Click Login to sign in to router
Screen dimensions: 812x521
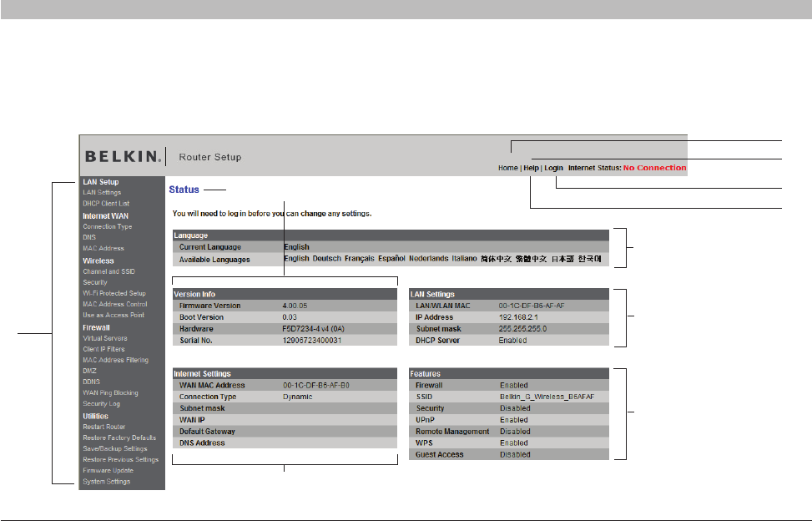(553, 168)
